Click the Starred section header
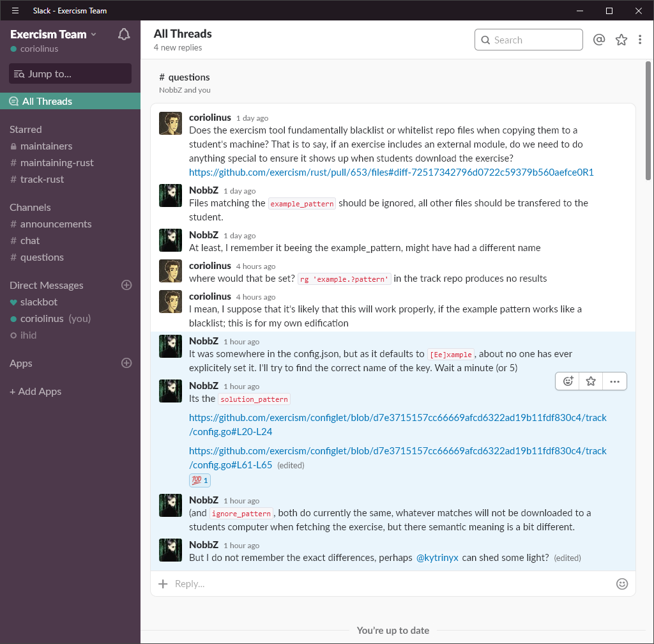654x644 pixels. tap(26, 129)
